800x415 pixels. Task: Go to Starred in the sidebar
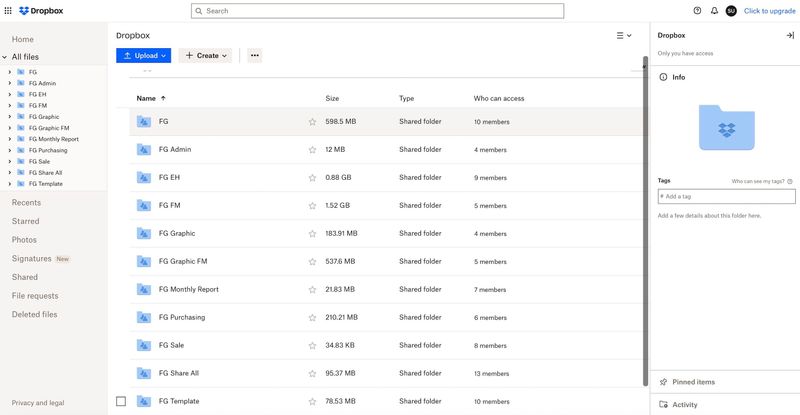(x=26, y=221)
